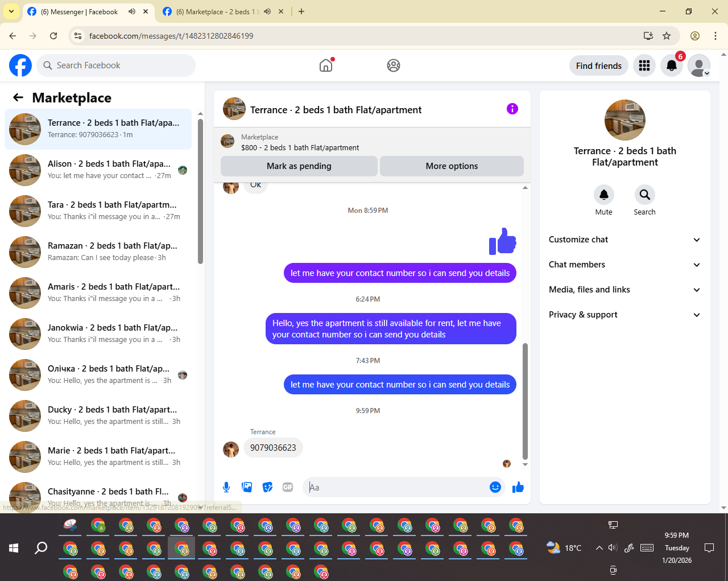
Task: Mute audio on the Messenger tab
Action: [132, 11]
